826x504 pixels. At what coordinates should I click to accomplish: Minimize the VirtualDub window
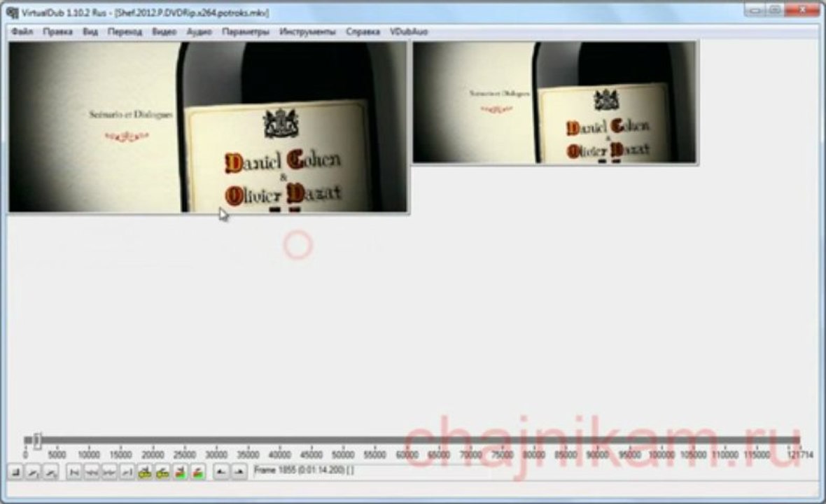756,10
